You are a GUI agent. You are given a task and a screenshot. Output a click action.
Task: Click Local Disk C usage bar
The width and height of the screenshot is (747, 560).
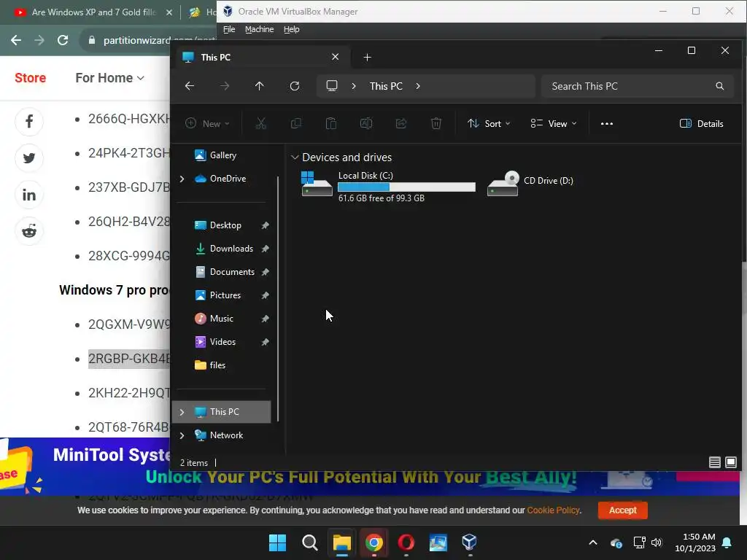[406, 187]
